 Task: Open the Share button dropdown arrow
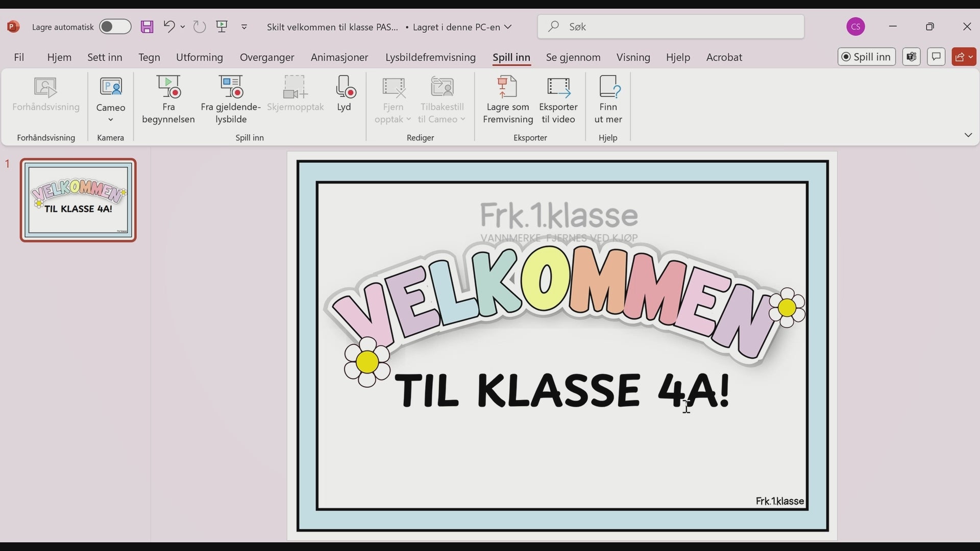coord(971,57)
